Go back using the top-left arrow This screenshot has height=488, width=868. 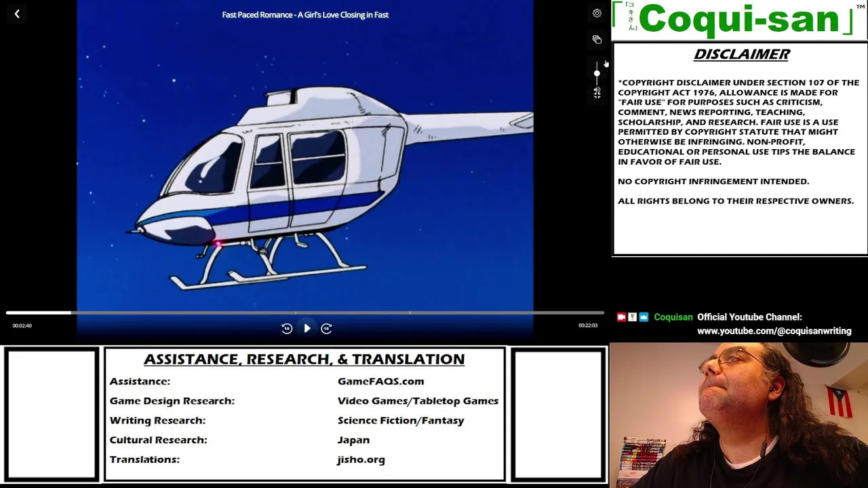coord(17,14)
